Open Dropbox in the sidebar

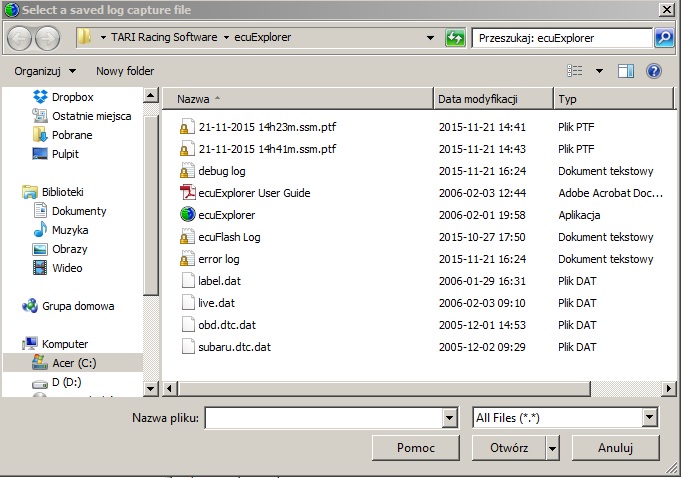[72, 97]
